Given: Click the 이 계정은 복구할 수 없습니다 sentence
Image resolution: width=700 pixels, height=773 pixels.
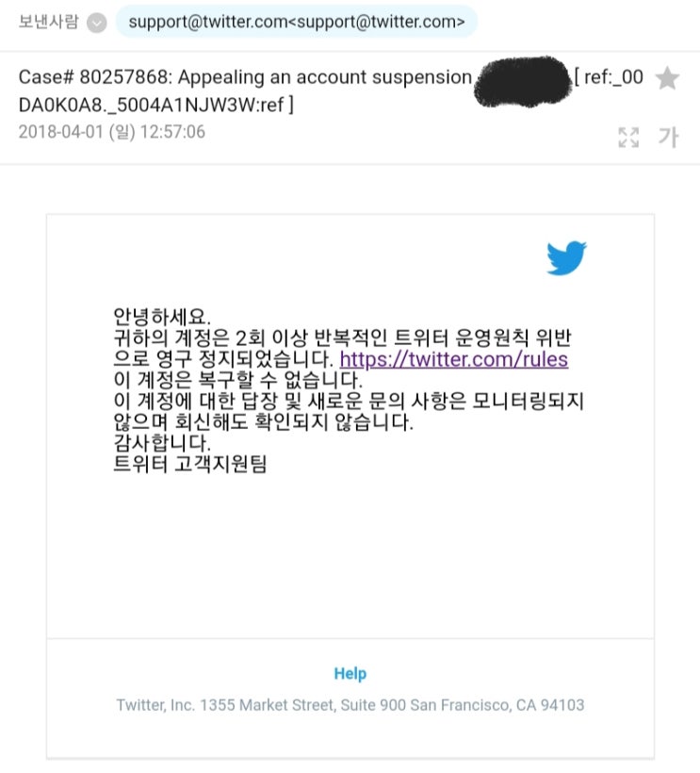Looking at the screenshot, I should tap(238, 380).
